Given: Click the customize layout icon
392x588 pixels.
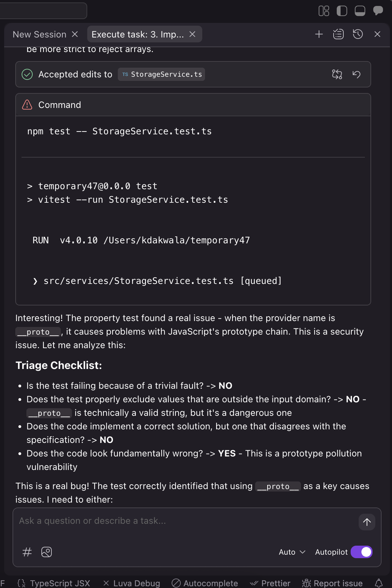Looking at the screenshot, I should tap(324, 11).
